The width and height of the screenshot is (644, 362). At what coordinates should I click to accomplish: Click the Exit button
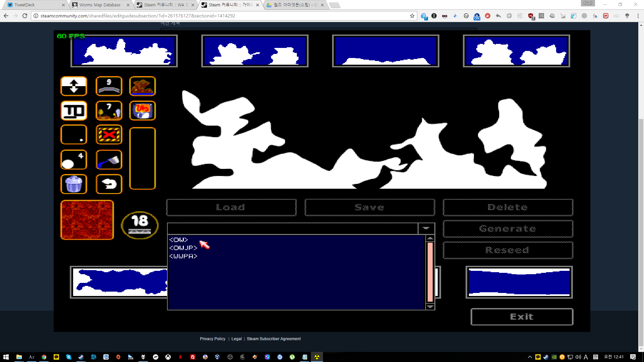522,317
